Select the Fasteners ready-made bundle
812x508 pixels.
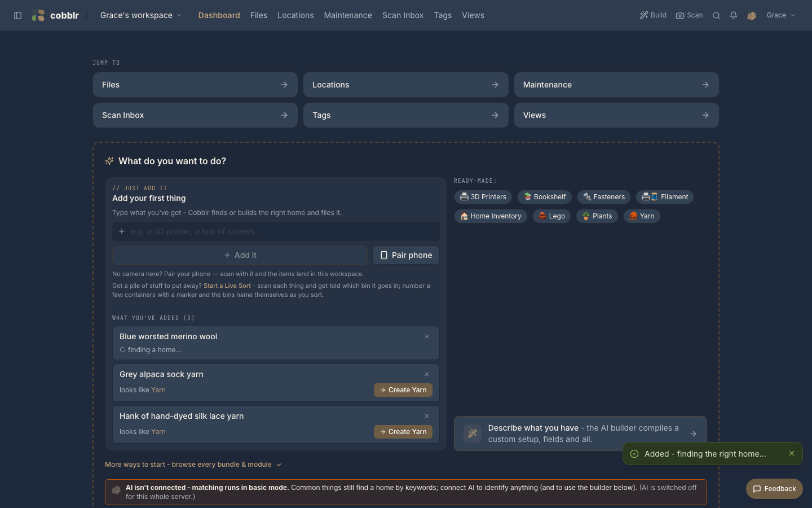(x=604, y=197)
